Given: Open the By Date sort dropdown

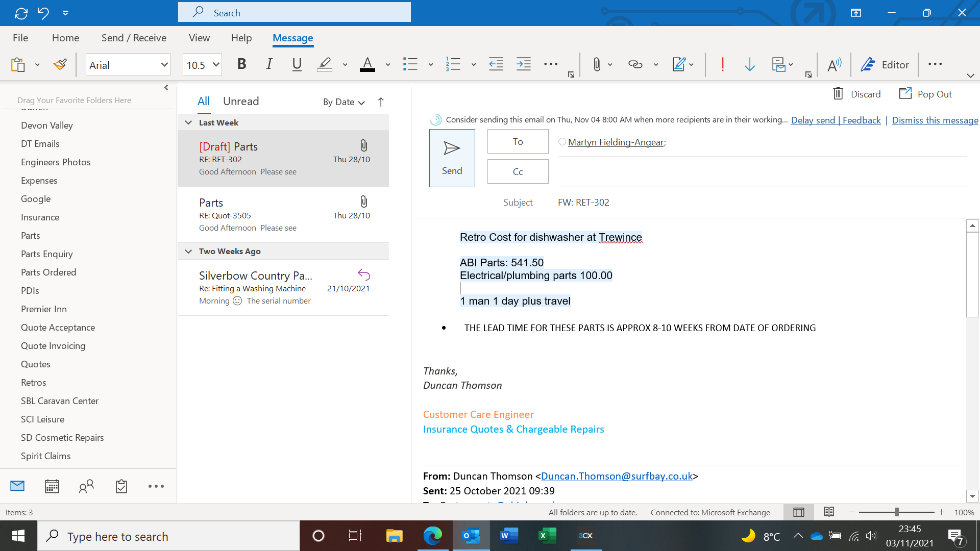Looking at the screenshot, I should (x=344, y=102).
